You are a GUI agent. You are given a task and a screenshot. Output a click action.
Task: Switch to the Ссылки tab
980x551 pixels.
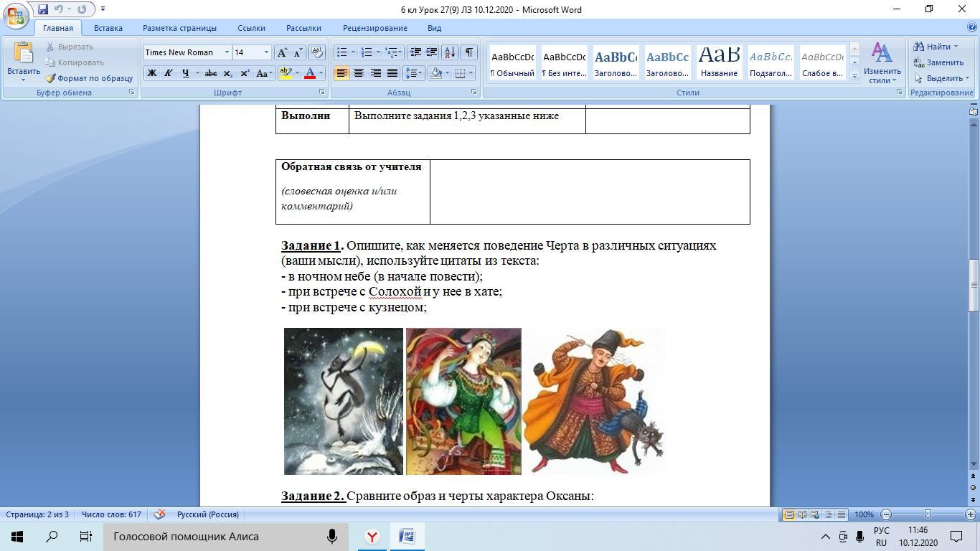pos(251,28)
